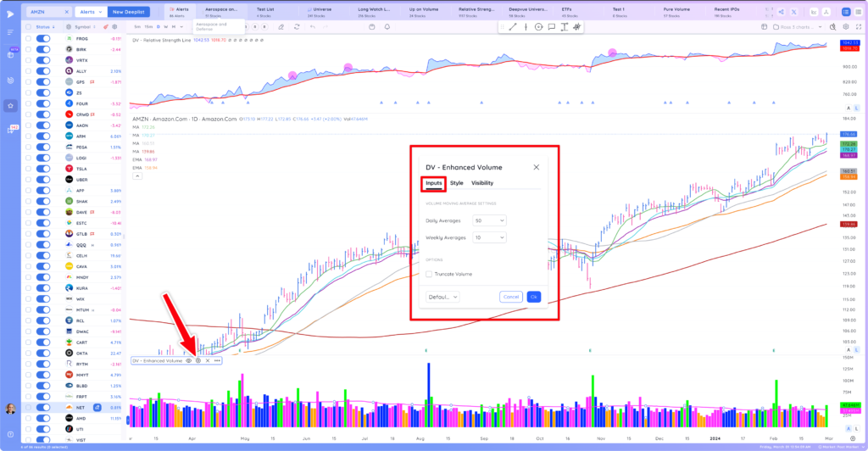This screenshot has height=451, width=868.
Task: Click the undo arrow in chart toolbar
Action: (313, 26)
